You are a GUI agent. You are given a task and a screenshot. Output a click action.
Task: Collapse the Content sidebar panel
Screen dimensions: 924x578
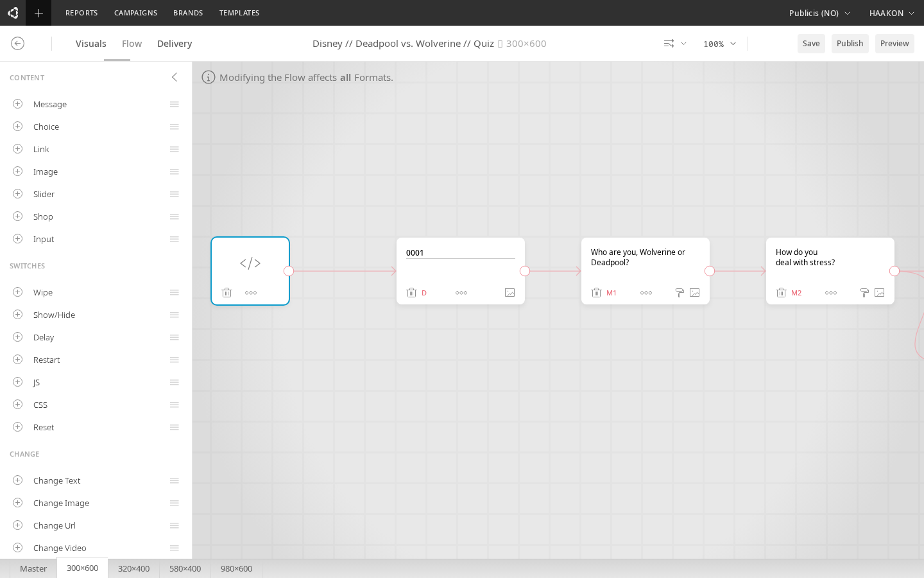point(175,77)
